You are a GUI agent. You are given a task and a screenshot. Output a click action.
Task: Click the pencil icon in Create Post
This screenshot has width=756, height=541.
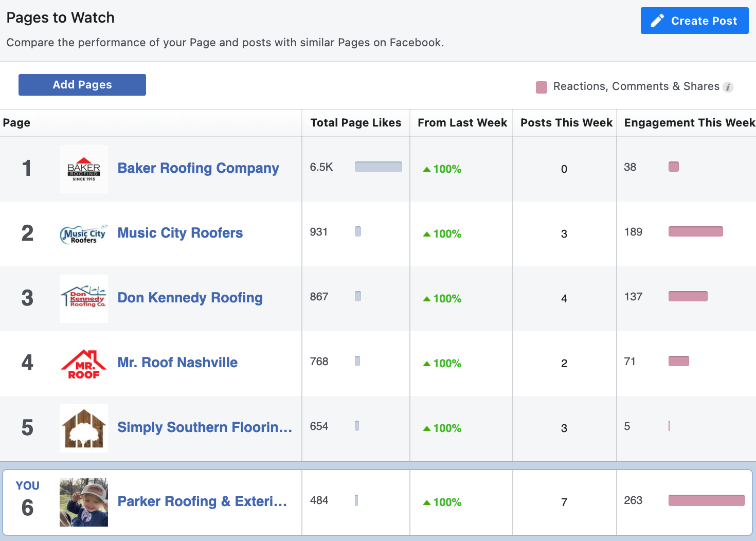[657, 21]
